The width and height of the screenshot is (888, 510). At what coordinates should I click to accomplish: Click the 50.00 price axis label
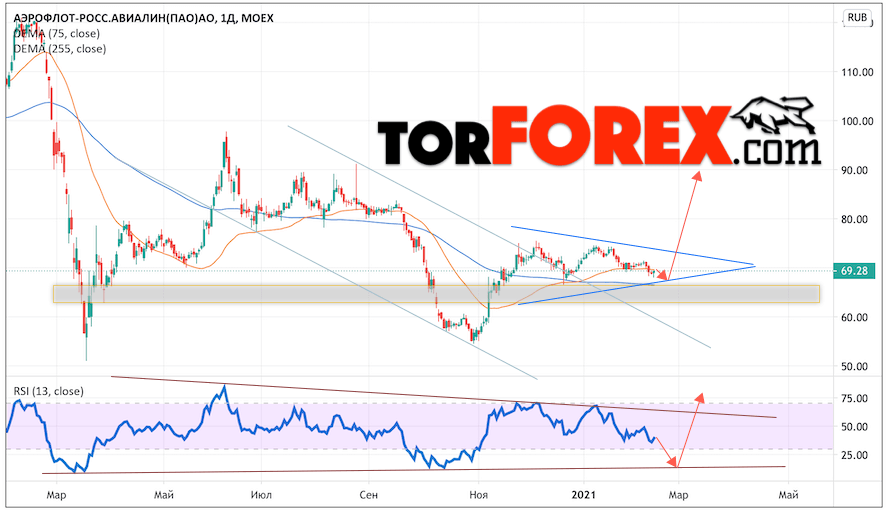[855, 367]
